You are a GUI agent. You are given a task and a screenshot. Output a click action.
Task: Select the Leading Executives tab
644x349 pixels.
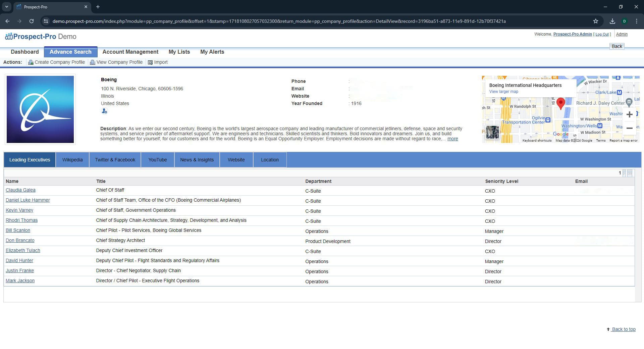pos(30,160)
